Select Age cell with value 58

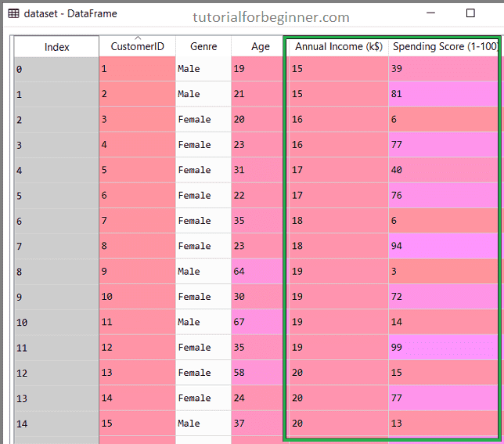257,373
